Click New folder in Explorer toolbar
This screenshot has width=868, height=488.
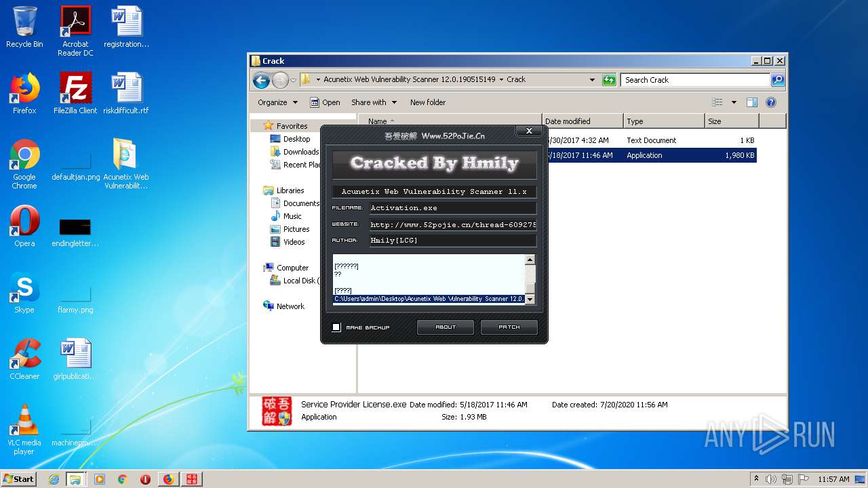(x=428, y=102)
